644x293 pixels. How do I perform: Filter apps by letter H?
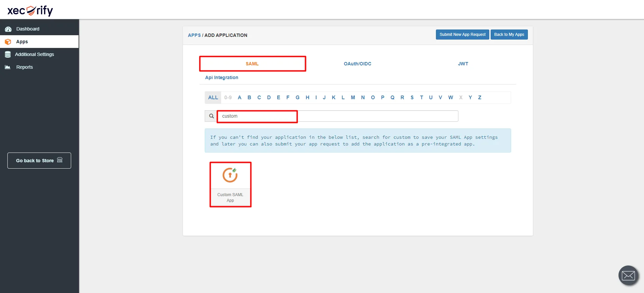[307, 98]
